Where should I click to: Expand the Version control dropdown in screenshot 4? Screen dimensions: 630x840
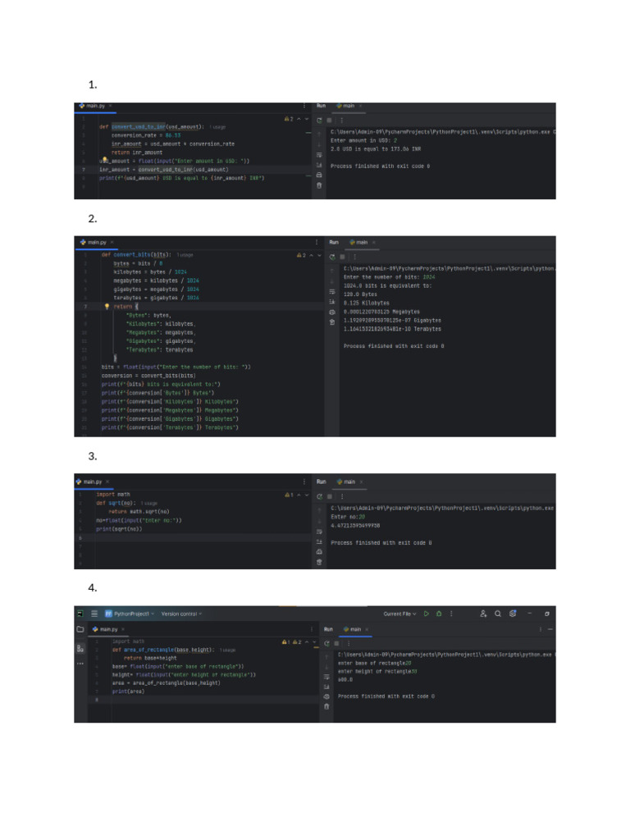181,614
